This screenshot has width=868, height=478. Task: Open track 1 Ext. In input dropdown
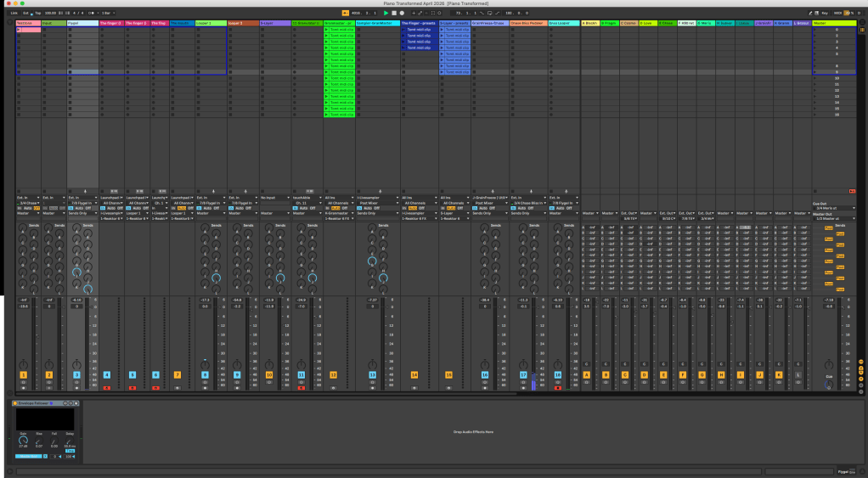point(26,197)
